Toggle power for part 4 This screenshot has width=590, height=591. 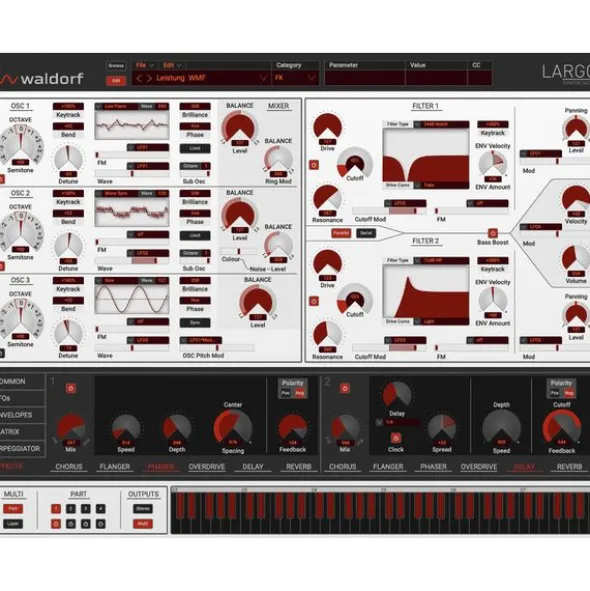click(x=101, y=524)
